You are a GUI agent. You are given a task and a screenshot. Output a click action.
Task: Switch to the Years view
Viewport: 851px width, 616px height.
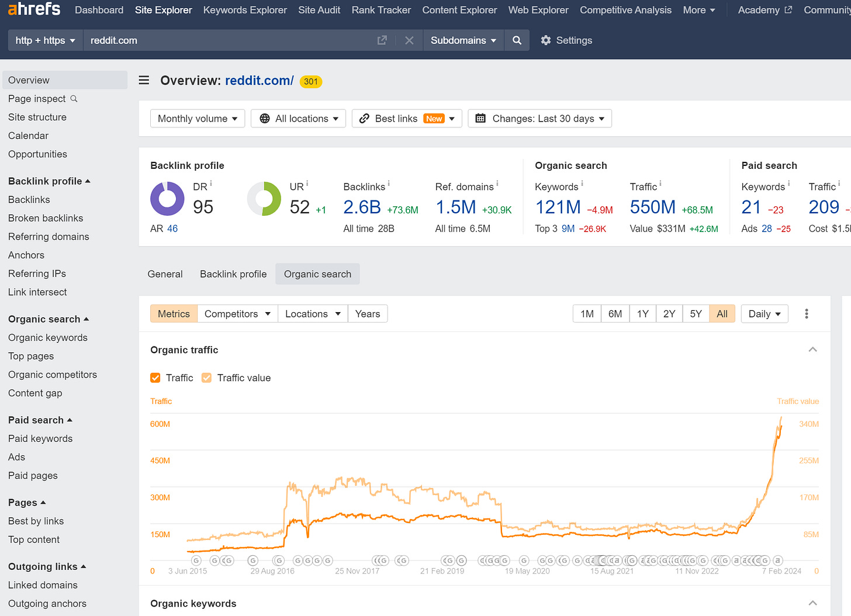coord(368,314)
